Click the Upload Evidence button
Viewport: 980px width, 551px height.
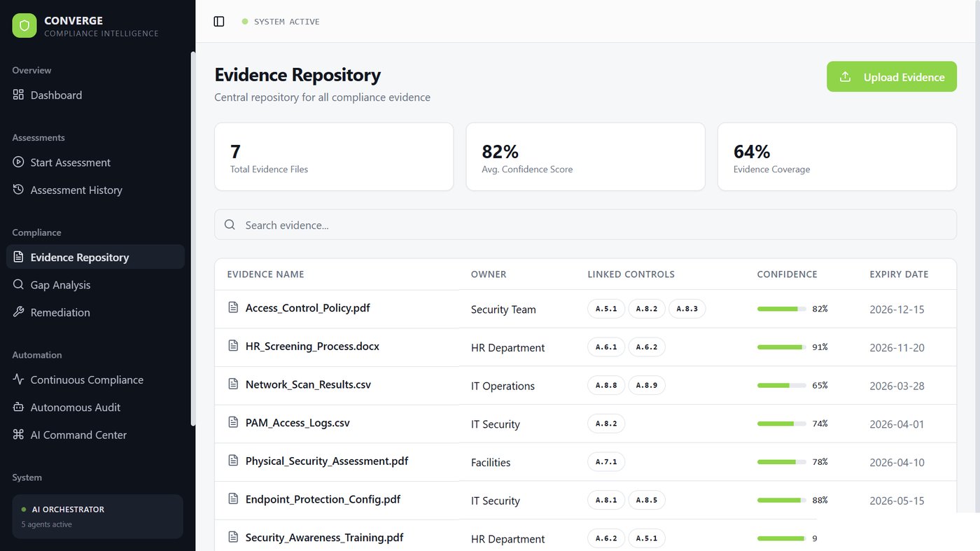(892, 77)
